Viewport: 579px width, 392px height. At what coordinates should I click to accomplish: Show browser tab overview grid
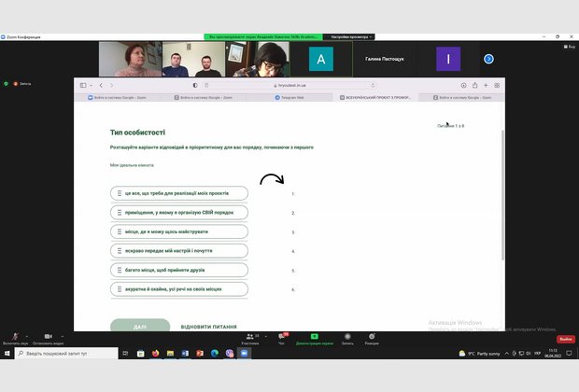[497, 85]
